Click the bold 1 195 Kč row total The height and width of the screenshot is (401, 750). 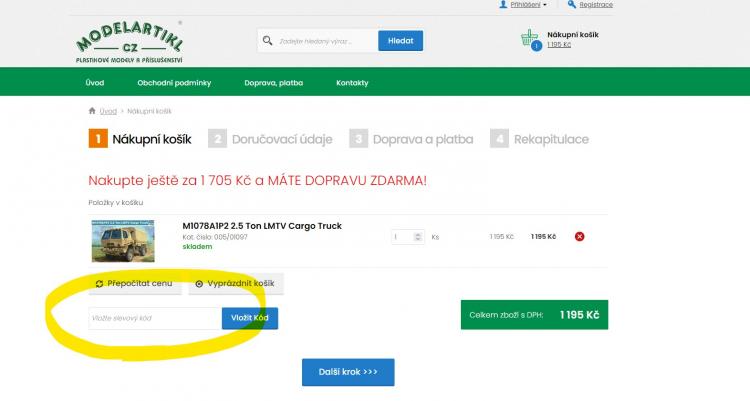(x=543, y=236)
